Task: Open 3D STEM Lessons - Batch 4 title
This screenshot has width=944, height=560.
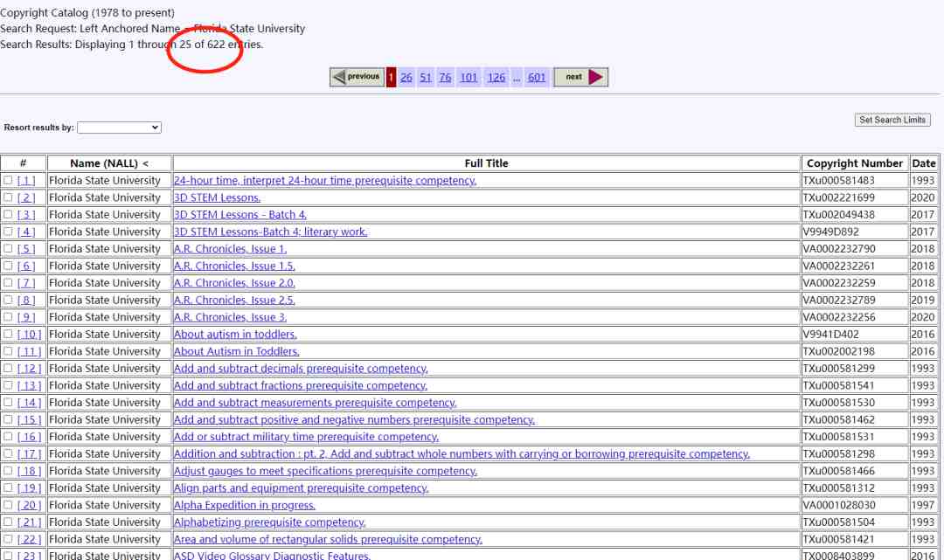Action: point(240,215)
